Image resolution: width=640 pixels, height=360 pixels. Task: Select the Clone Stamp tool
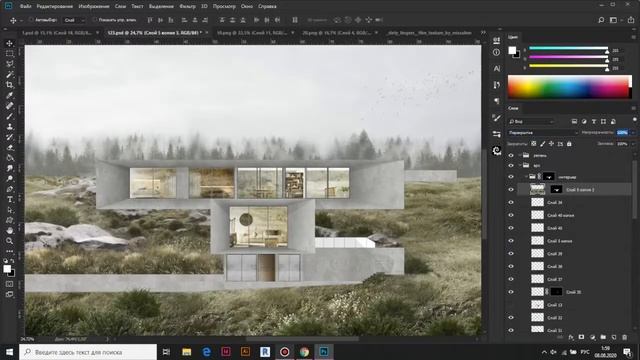tap(9, 127)
